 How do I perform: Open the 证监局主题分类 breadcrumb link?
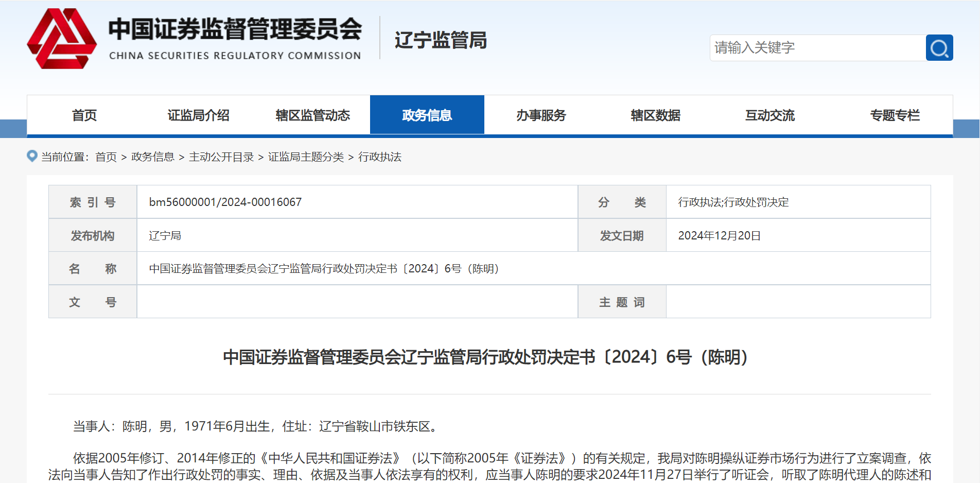306,157
